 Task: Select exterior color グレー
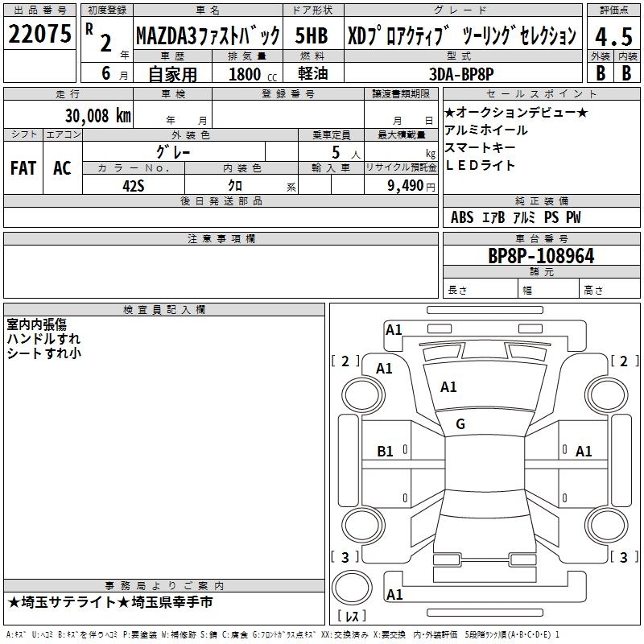(173, 152)
